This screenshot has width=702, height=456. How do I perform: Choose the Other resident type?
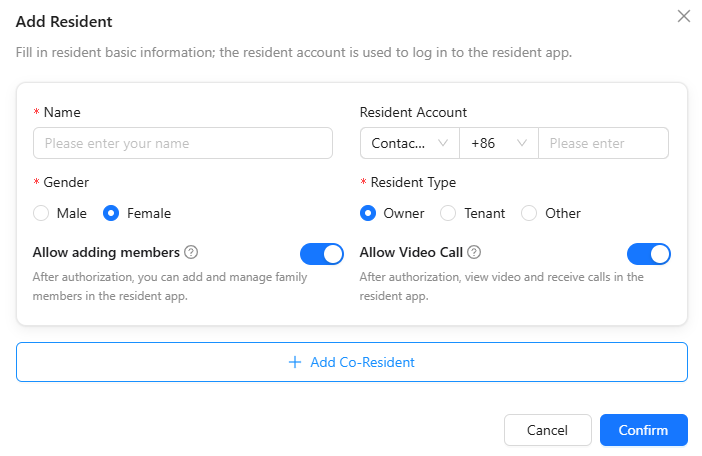tap(529, 213)
